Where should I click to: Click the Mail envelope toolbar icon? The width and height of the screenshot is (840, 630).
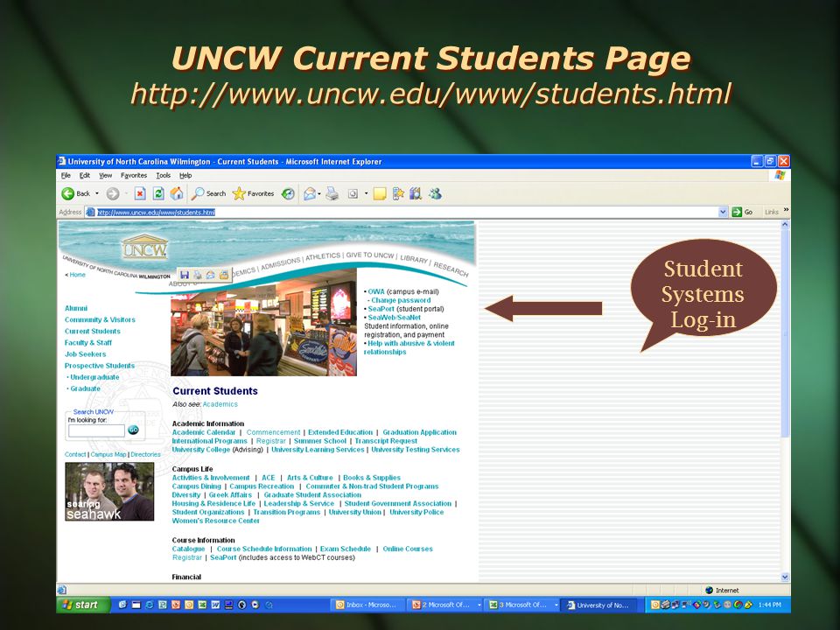[310, 193]
